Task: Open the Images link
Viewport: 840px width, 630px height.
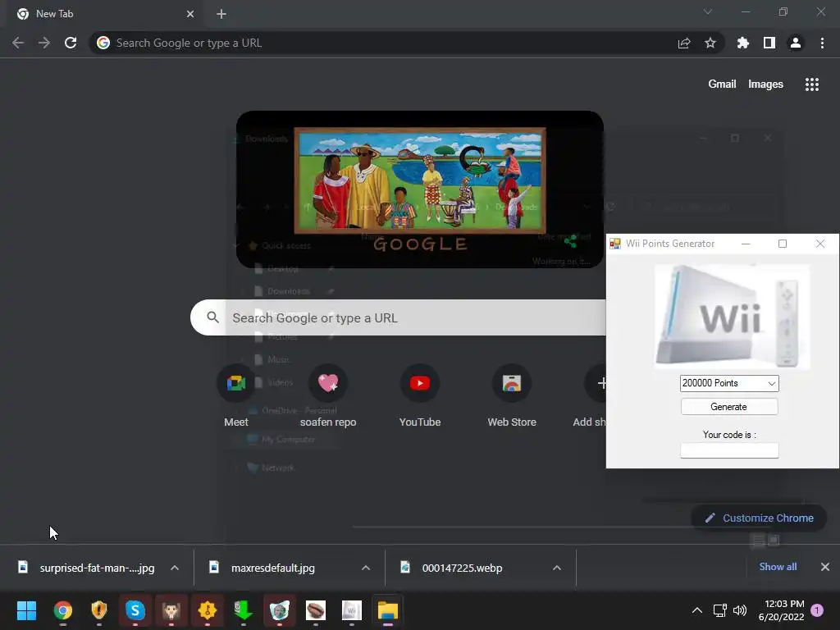Action: pyautogui.click(x=765, y=84)
